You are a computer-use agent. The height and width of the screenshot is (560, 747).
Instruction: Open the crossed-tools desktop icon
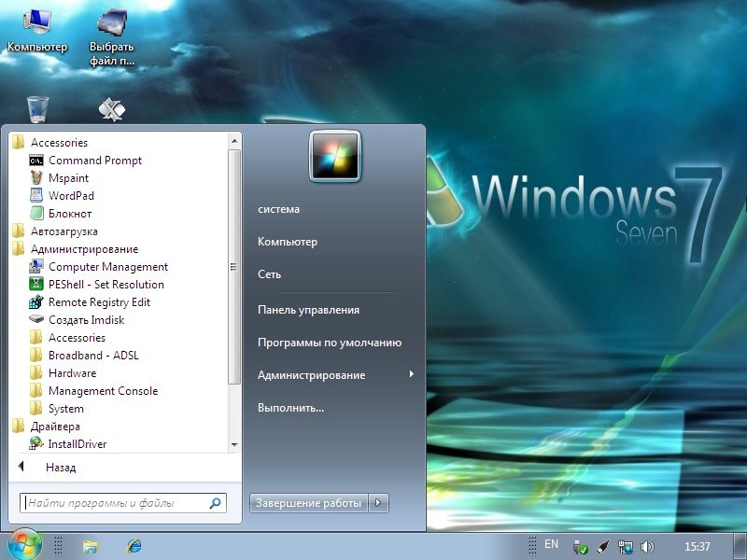click(112, 109)
